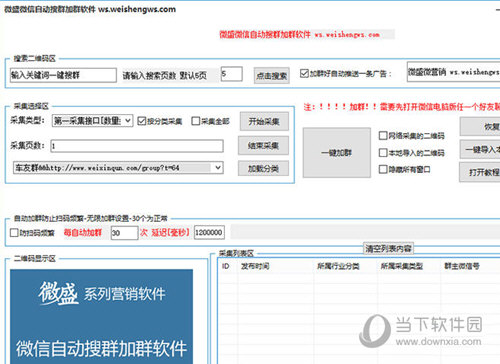This screenshot has height=364, width=500.
Task: Click the 结束采集 button
Action: pos(263,146)
